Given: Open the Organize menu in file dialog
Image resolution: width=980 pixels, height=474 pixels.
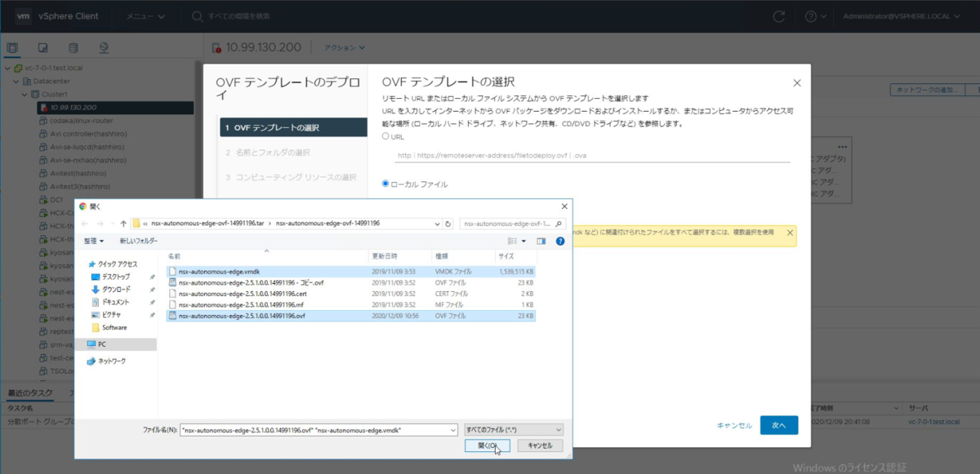Looking at the screenshot, I should 94,241.
